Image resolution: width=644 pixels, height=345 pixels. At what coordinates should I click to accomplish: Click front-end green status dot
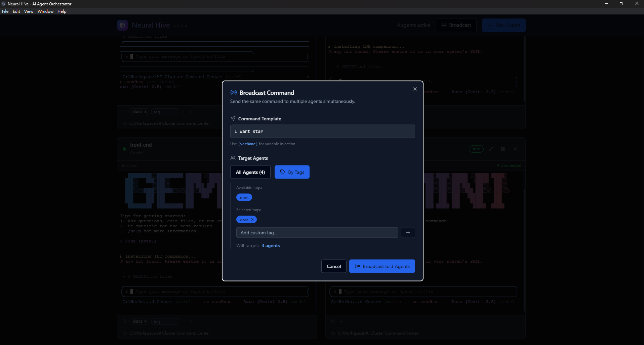point(124,149)
